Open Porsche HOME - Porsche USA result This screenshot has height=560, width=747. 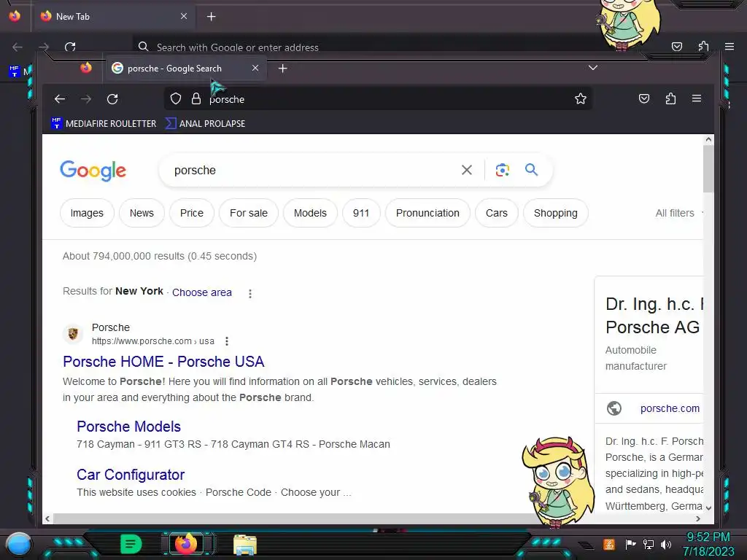tap(163, 362)
